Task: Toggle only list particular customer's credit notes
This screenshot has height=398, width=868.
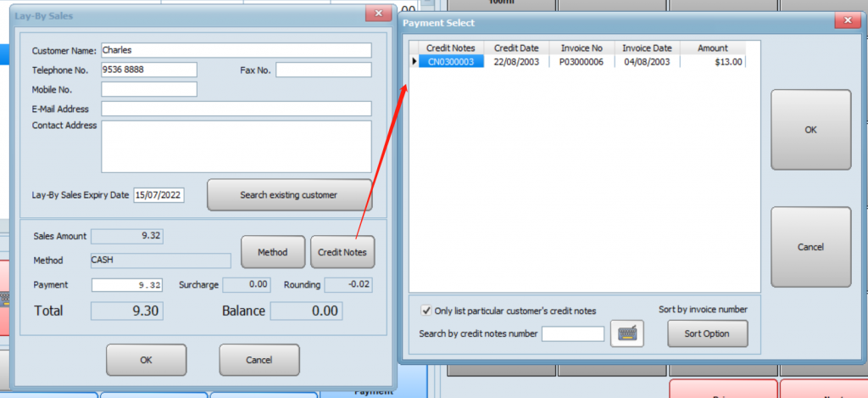Action: coord(425,311)
